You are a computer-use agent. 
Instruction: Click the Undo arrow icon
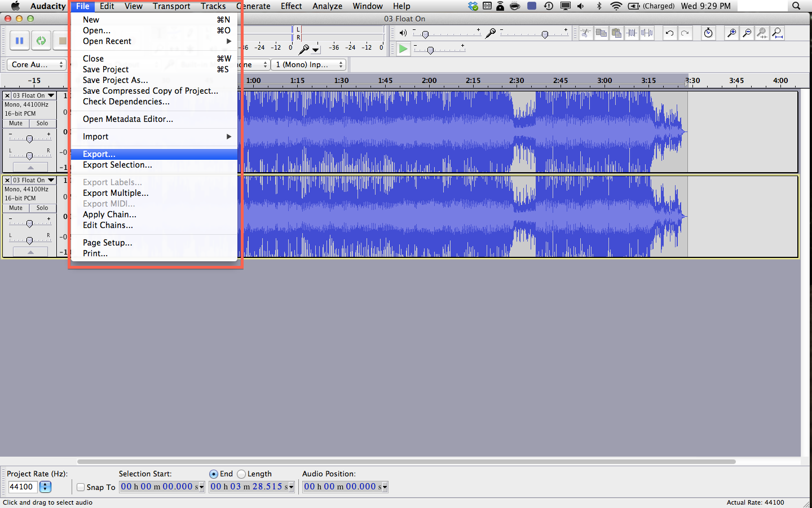click(x=669, y=33)
